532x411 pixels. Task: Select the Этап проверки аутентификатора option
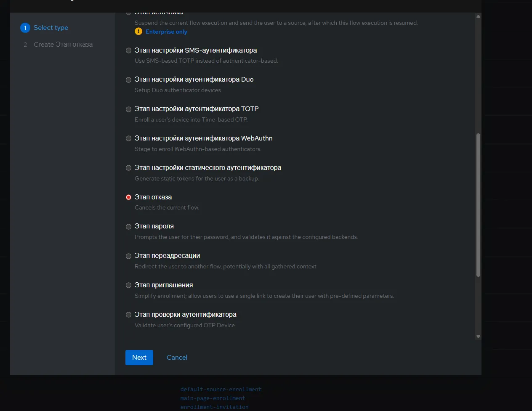click(129, 315)
